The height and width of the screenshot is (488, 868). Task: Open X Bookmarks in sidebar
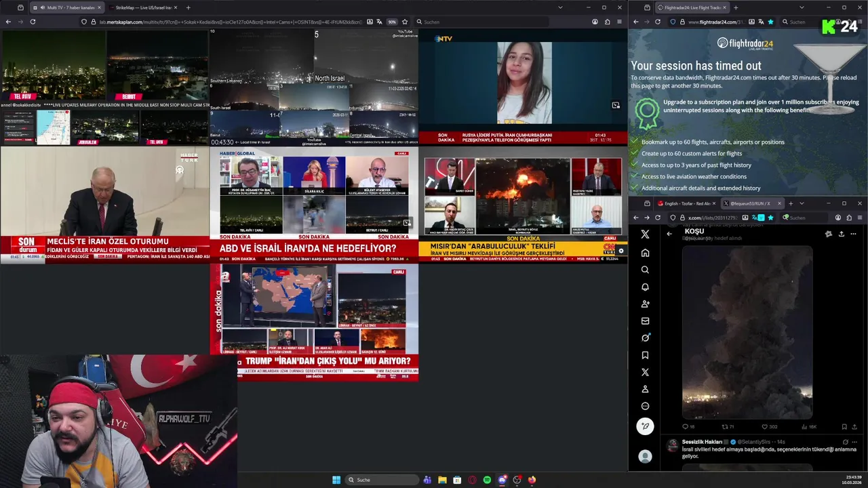[x=645, y=355]
